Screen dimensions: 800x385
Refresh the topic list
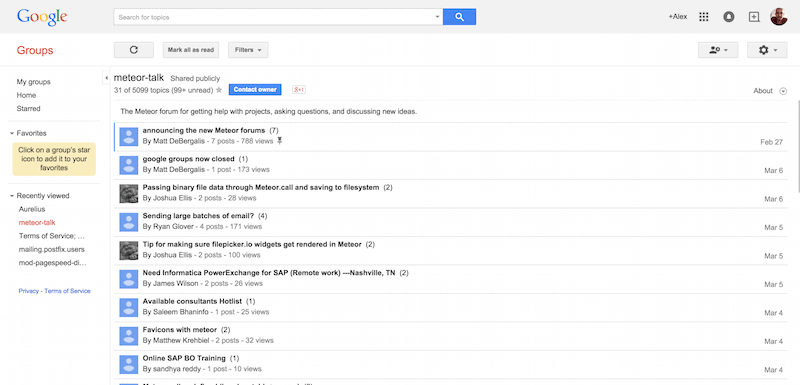[134, 50]
